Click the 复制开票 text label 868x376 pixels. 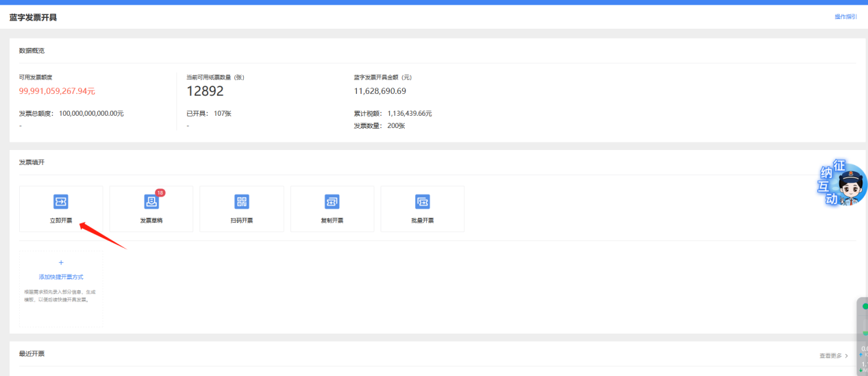(x=332, y=221)
